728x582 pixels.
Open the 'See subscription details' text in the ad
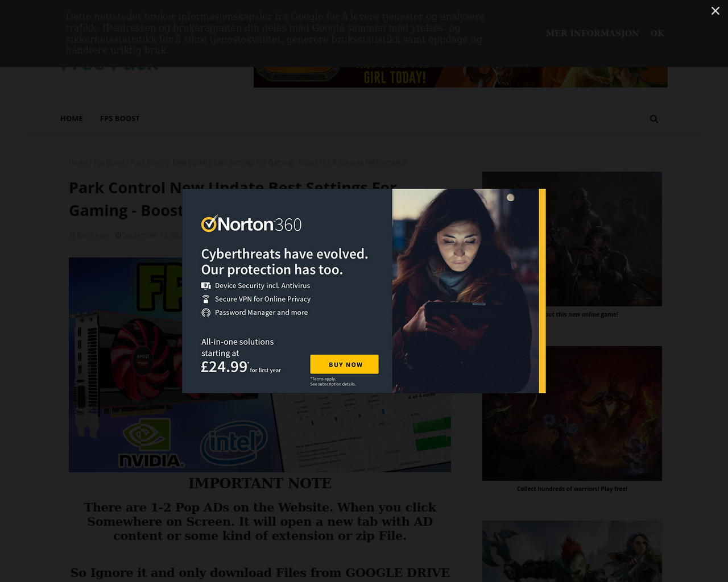333,384
